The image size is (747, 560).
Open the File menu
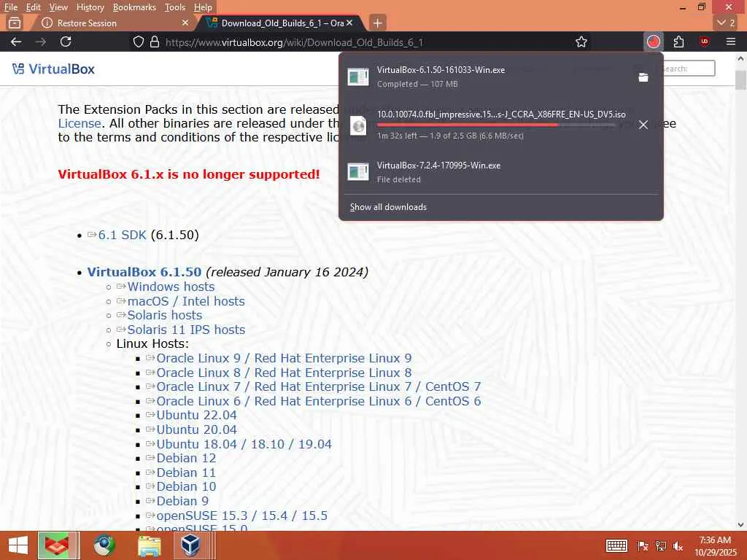pos(10,7)
